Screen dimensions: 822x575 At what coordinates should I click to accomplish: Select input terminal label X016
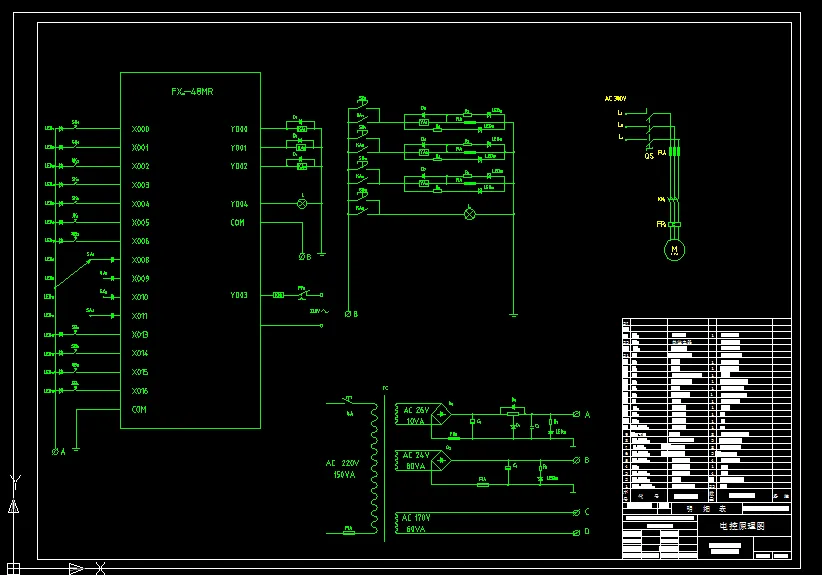140,391
